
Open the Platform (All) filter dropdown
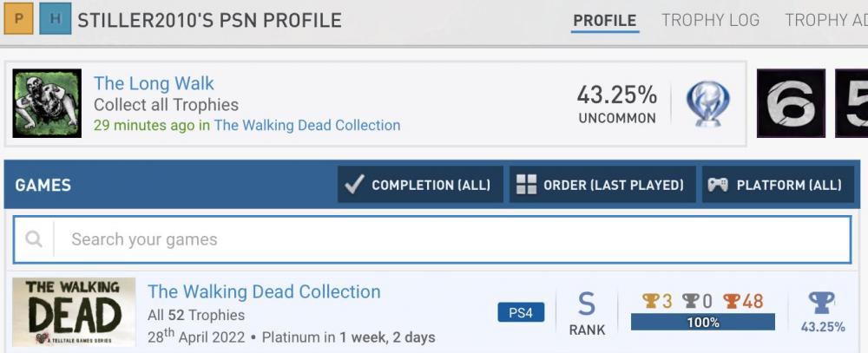point(778,185)
